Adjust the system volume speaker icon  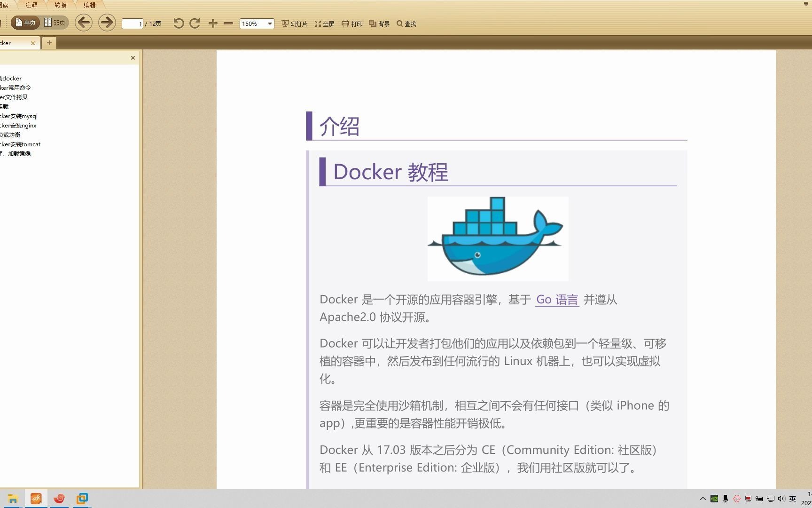(x=781, y=499)
